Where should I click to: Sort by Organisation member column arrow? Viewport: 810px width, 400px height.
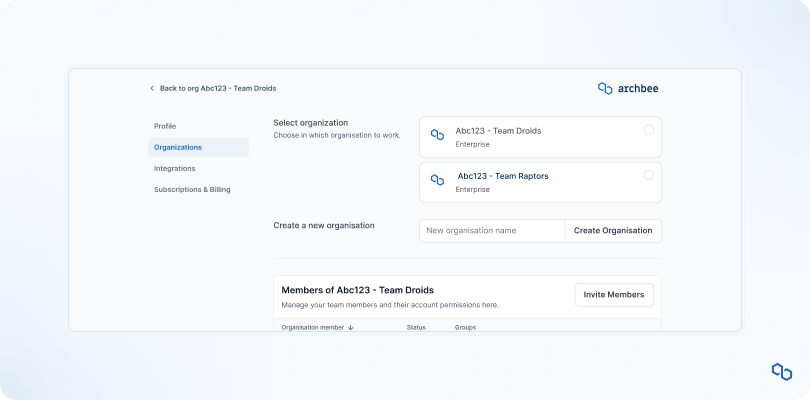pos(351,328)
